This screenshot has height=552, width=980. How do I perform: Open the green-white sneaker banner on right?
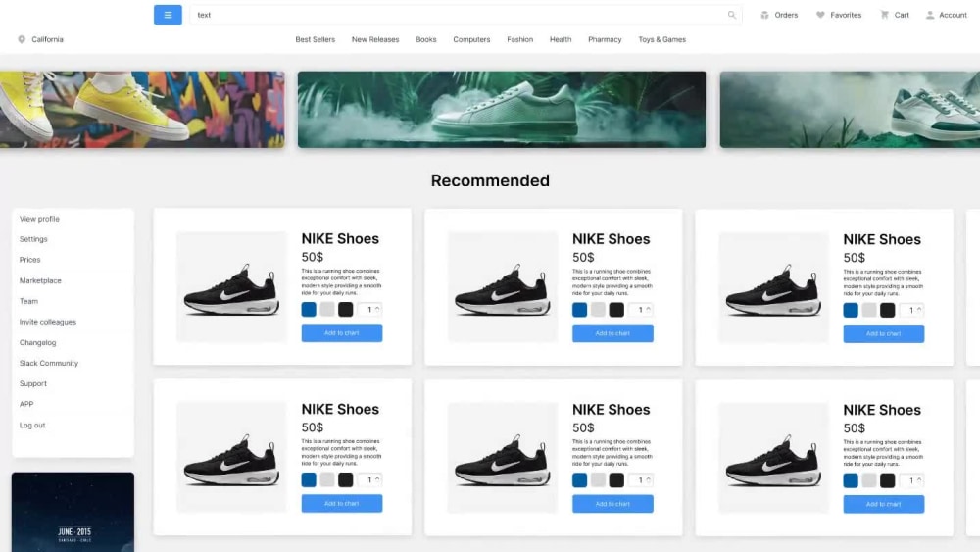click(850, 110)
